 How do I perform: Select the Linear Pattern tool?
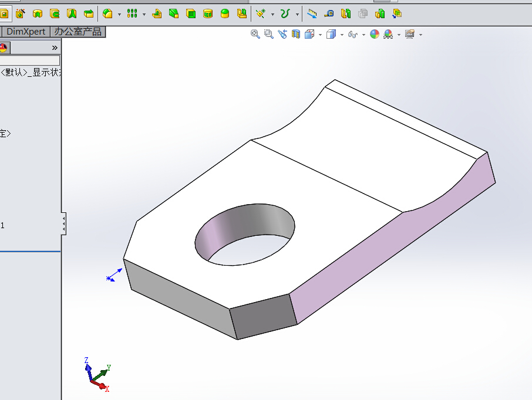click(132, 13)
